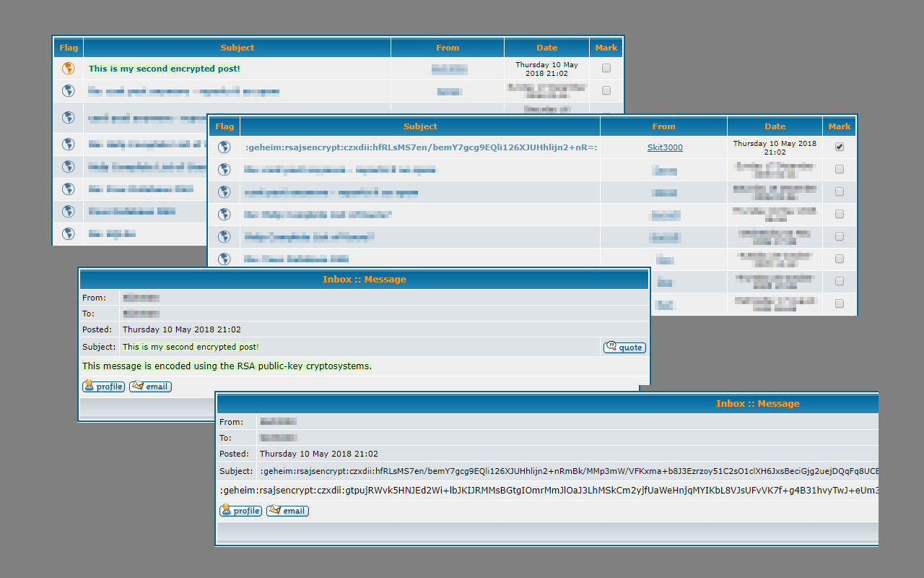Click the second-row flag icon in the upper inbox list
Screen dimensions: 924x578
pyautogui.click(x=69, y=91)
